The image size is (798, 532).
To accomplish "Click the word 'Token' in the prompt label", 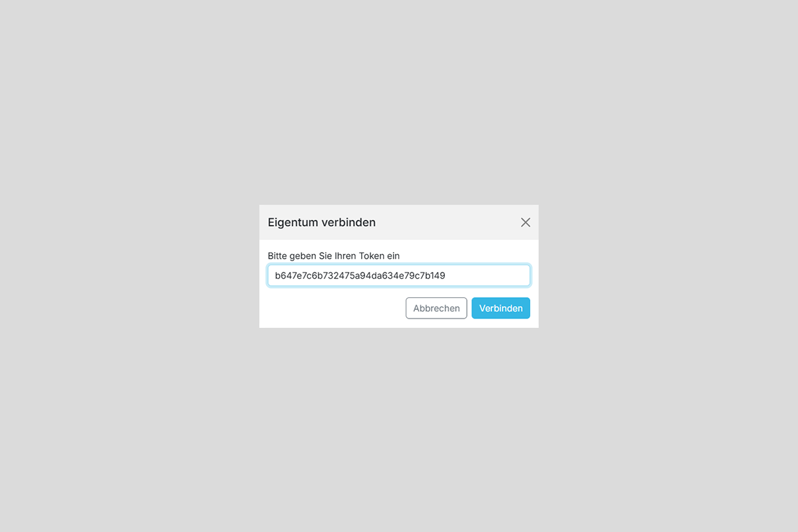I will (371, 255).
